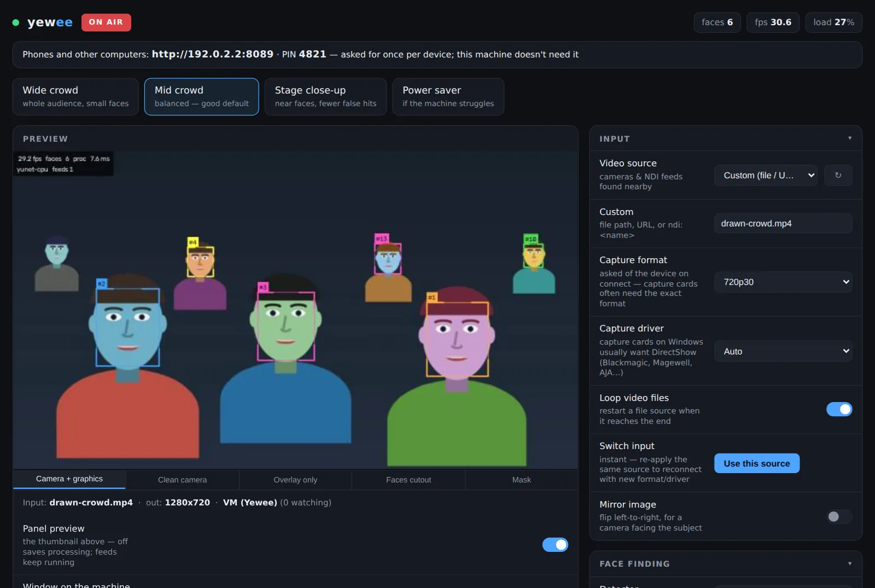Click the PIN 4821 text

pyautogui.click(x=304, y=54)
